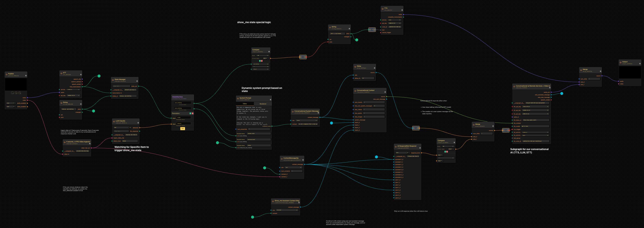
Task: Click green plus in StateMachine Parameters
Action: tap(190, 113)
